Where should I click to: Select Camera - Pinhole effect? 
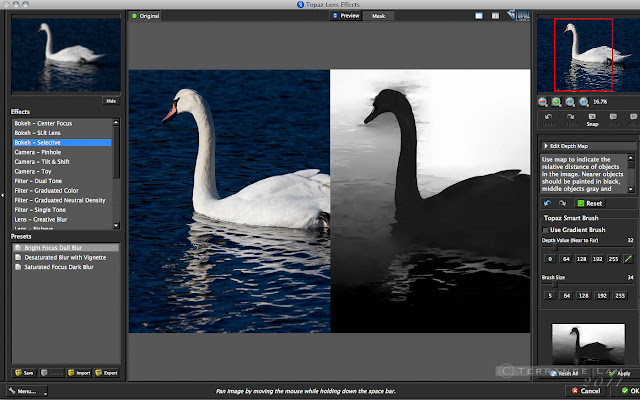pyautogui.click(x=62, y=152)
